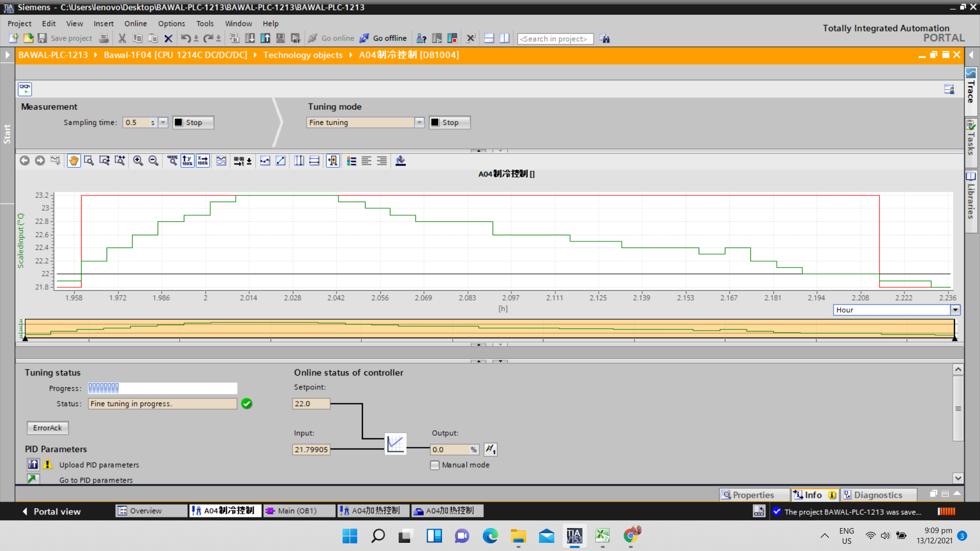Click Upload PID parameters icon
Viewport: 980px width, 551px height.
pyautogui.click(x=33, y=464)
